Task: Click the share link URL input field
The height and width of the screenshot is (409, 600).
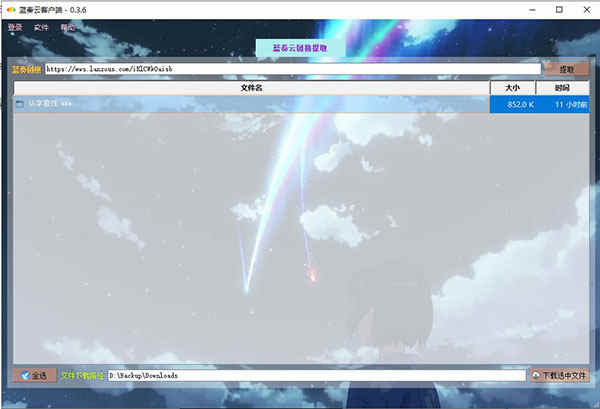Action: coord(293,69)
